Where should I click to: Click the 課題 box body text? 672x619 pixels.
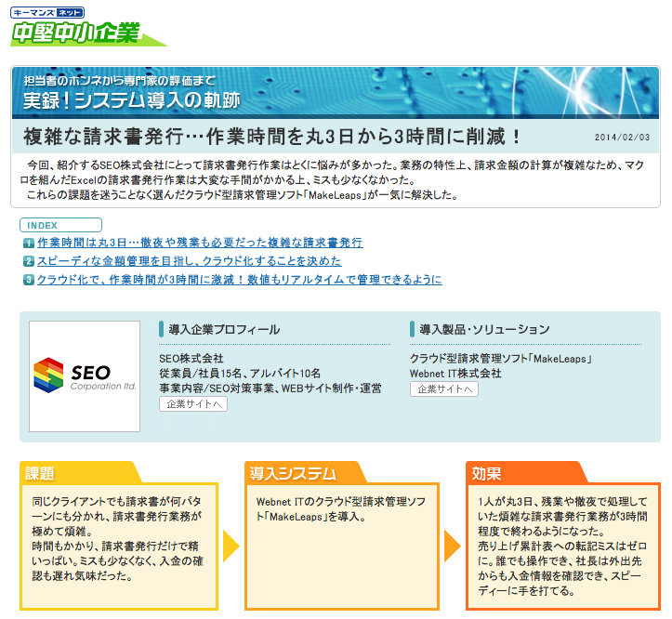(x=117, y=539)
